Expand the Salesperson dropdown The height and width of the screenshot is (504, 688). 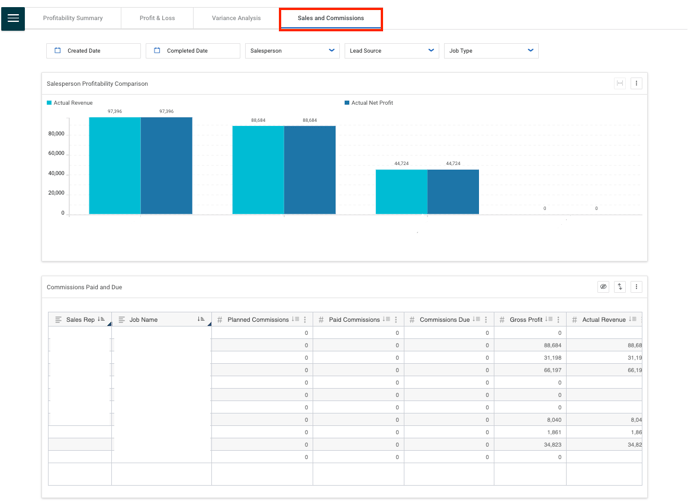[x=292, y=51]
